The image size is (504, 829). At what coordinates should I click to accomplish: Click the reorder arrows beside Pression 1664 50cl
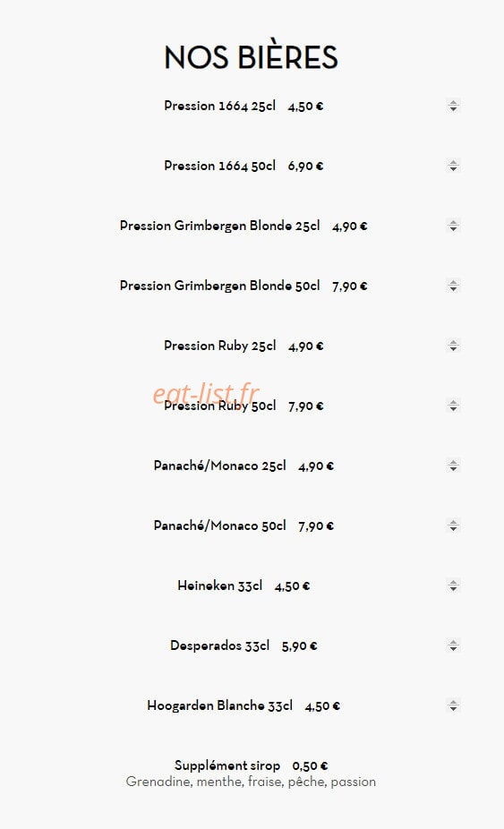[x=453, y=166]
